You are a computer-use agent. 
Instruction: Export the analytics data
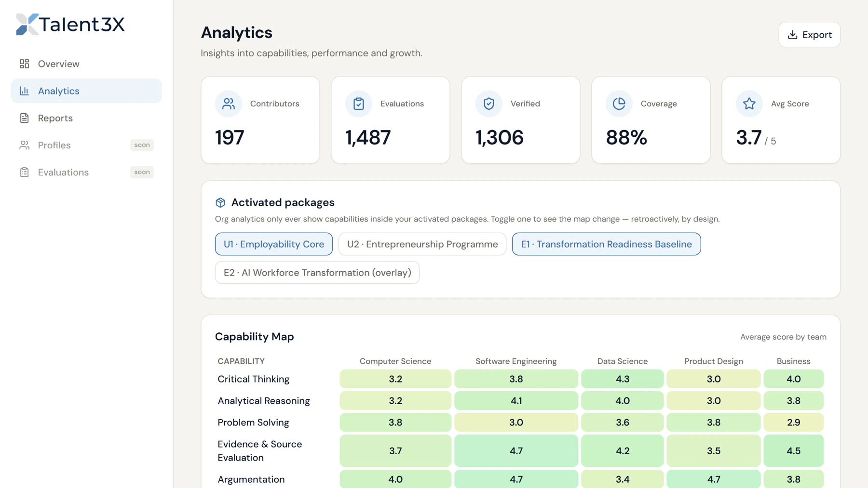coord(810,35)
